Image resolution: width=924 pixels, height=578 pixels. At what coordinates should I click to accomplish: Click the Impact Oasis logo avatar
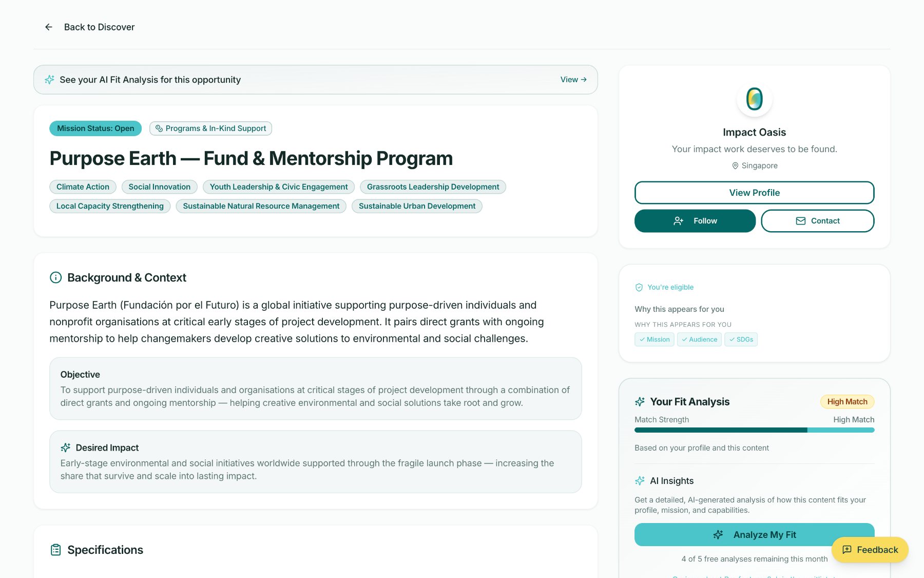click(x=754, y=99)
